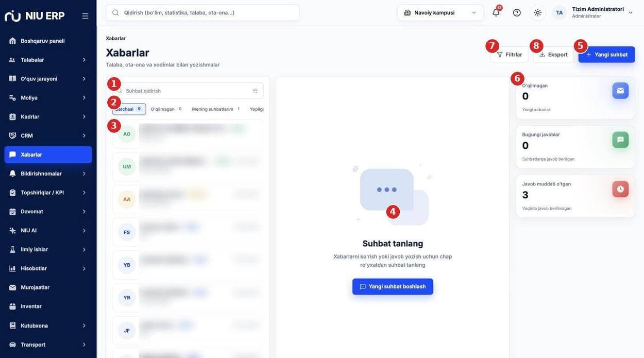This screenshot has height=358, width=644.
Task: Toggle the light/dark theme sun icon
Action: tap(537, 12)
